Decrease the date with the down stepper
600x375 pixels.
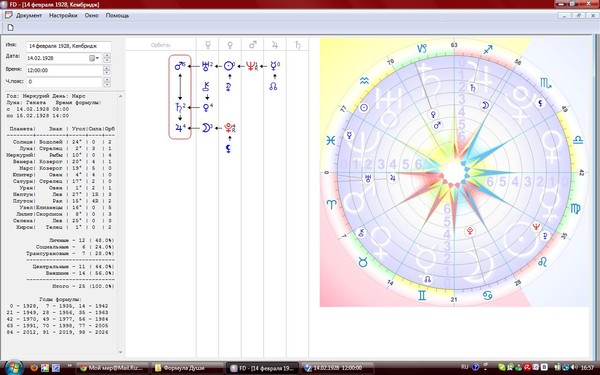tap(107, 60)
